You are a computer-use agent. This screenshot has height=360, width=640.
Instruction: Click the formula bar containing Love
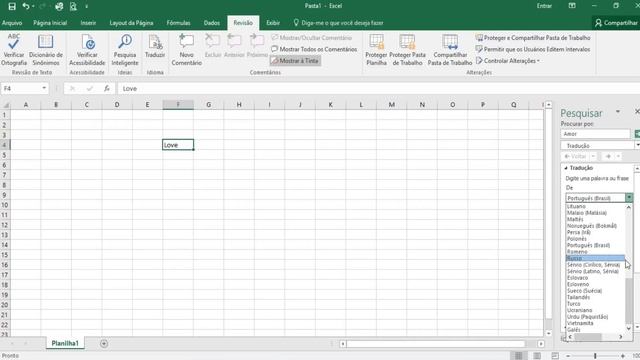click(379, 88)
